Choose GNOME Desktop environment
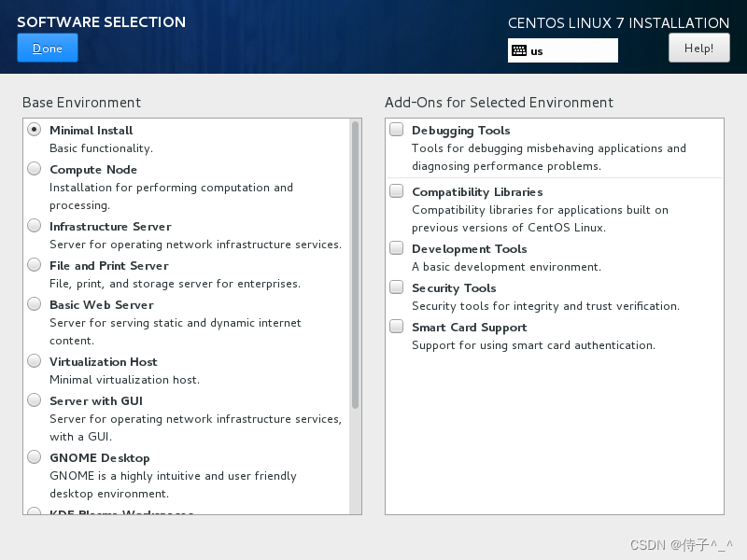 [35, 457]
